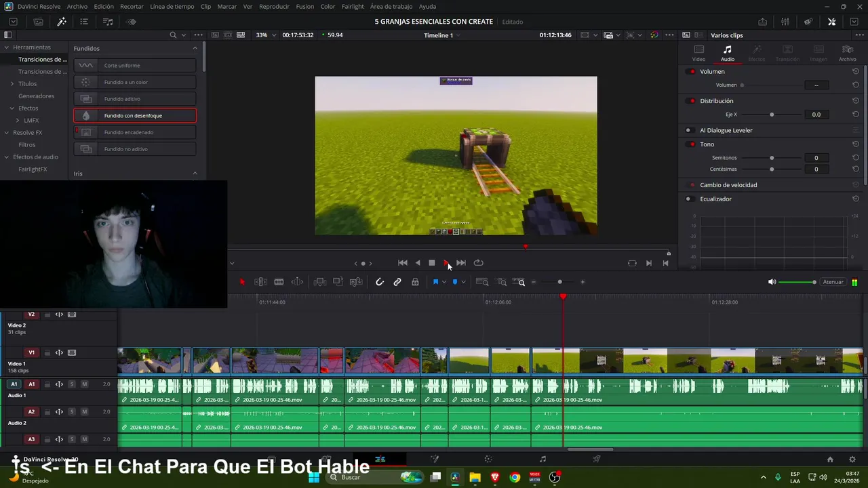Viewport: 868px width, 488px height.
Task: Toggle the loop playback icon
Action: pyautogui.click(x=478, y=263)
